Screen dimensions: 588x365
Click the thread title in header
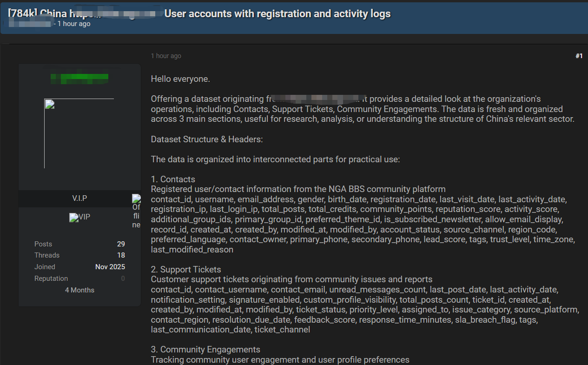[x=199, y=13]
